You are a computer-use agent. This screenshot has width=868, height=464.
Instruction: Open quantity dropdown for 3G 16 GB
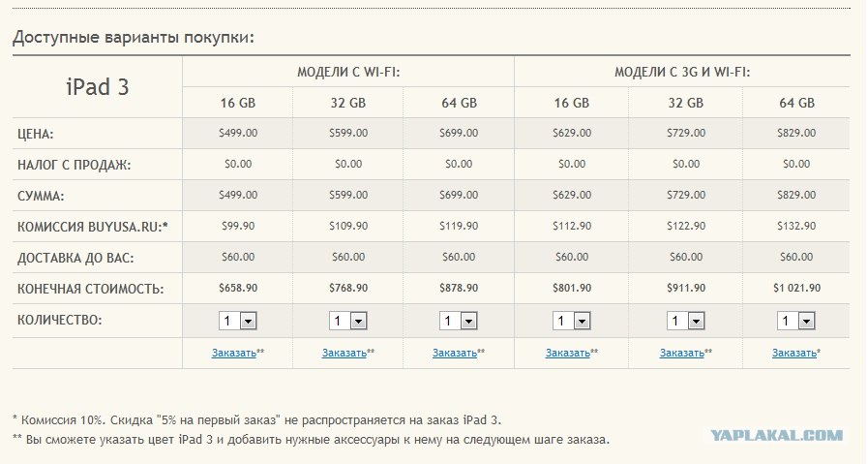tap(571, 321)
